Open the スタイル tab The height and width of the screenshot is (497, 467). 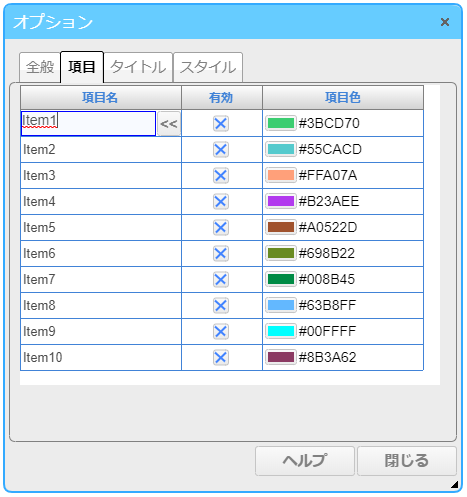click(x=208, y=67)
